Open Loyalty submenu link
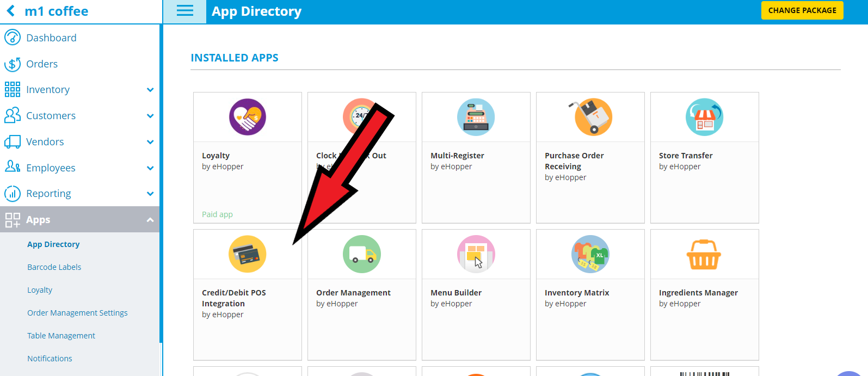Screen dimensions: 868x376 (x=40, y=290)
